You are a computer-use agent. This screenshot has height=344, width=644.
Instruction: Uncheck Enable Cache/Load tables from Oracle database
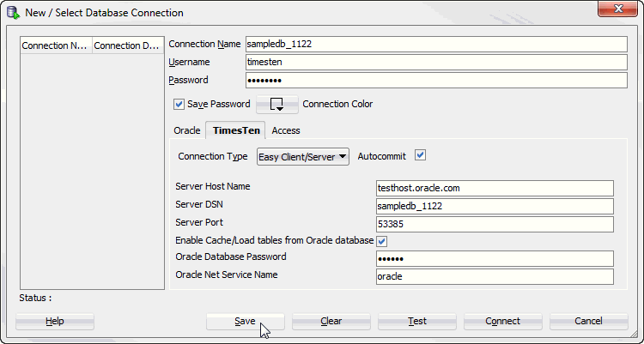coord(382,241)
